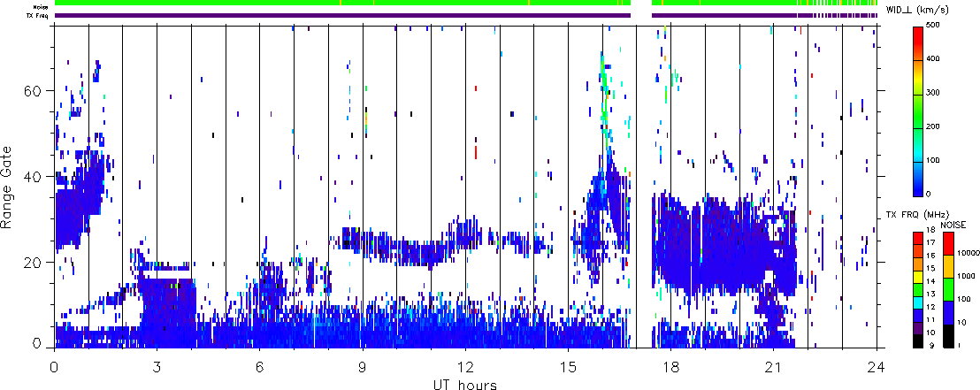
Task: Pick the orange swatch of NOISE legend
Action: point(948,266)
